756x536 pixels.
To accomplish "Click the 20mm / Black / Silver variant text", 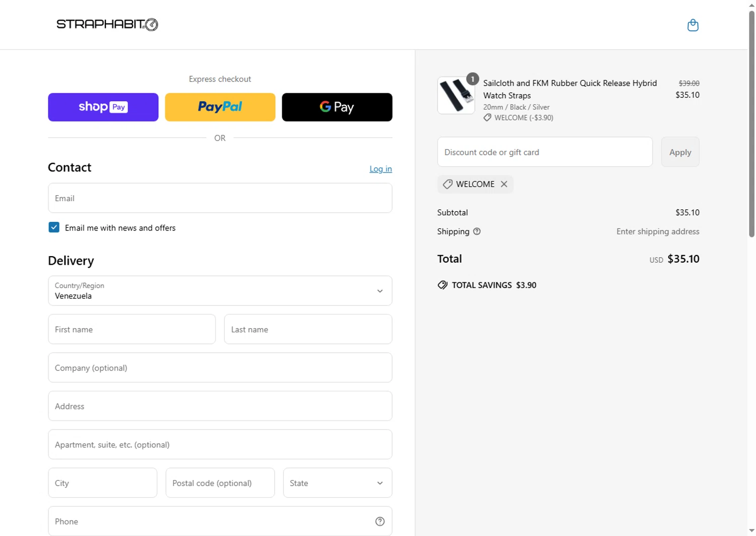I will [x=516, y=107].
